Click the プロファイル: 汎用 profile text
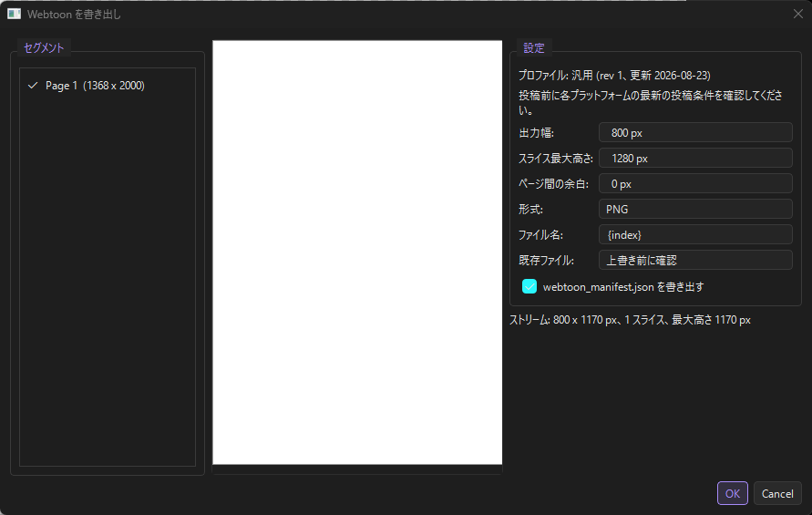The height and width of the screenshot is (515, 812). pyautogui.click(x=614, y=75)
